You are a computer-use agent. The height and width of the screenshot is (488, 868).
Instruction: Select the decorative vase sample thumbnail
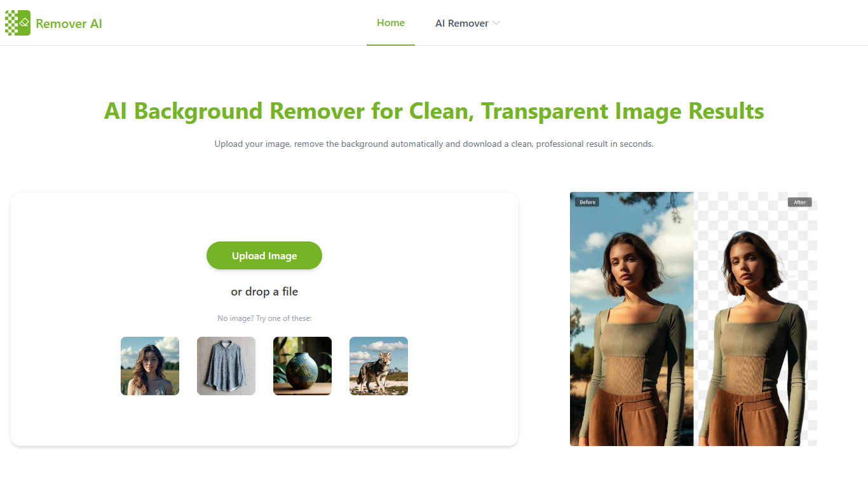[302, 366]
